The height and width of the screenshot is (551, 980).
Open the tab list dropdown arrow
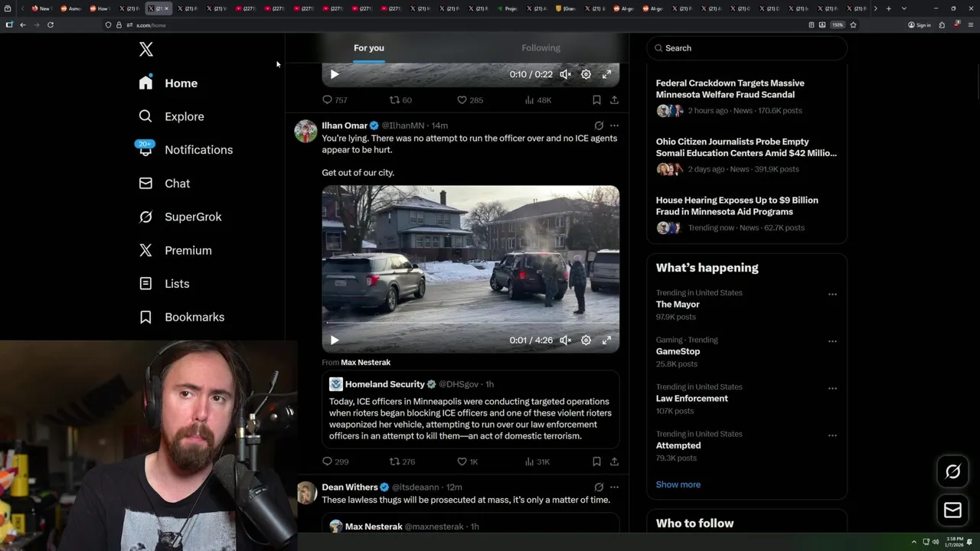pos(904,8)
